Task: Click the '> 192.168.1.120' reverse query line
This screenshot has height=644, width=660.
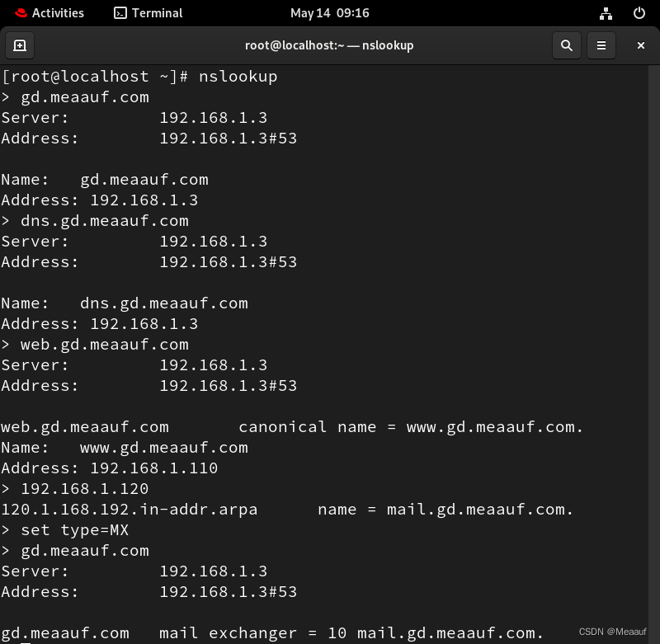Action: click(75, 489)
